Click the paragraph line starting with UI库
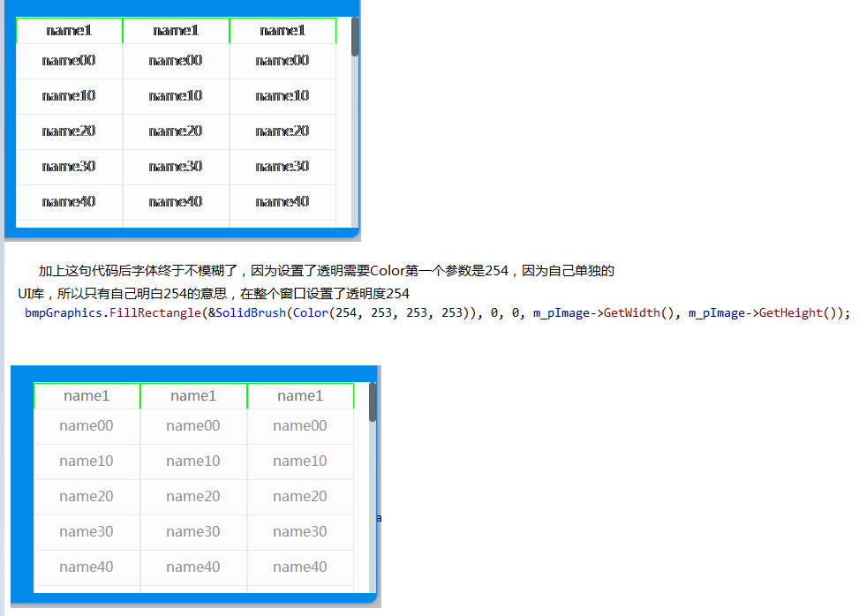The width and height of the screenshot is (859, 616). [214, 294]
